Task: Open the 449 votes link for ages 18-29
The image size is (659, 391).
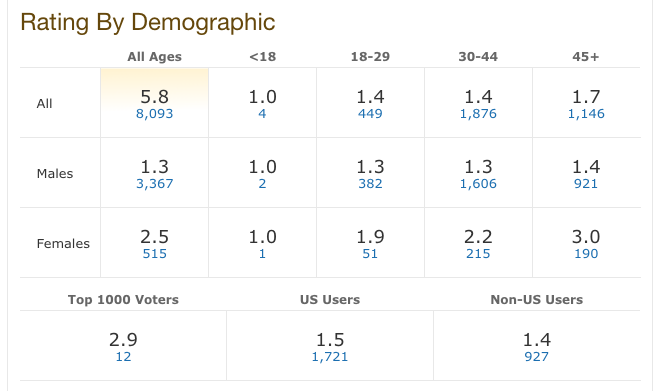Action: tap(370, 114)
